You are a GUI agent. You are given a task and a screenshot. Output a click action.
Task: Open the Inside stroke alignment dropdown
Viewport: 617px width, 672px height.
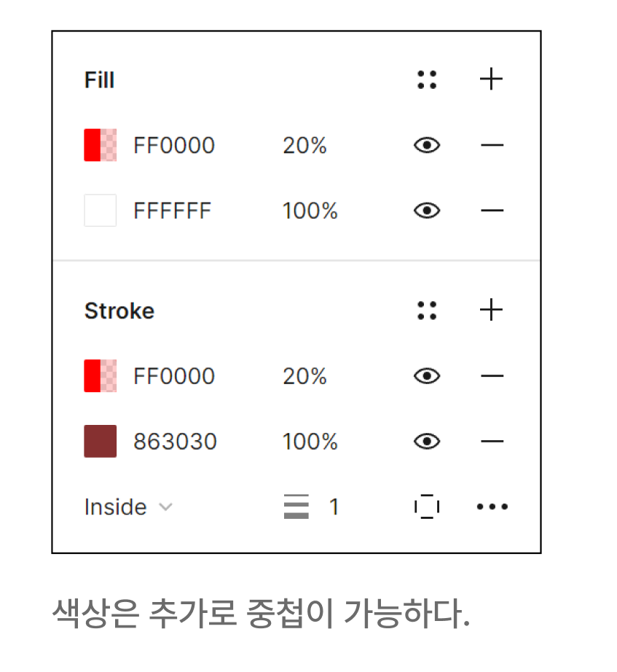coord(128,507)
